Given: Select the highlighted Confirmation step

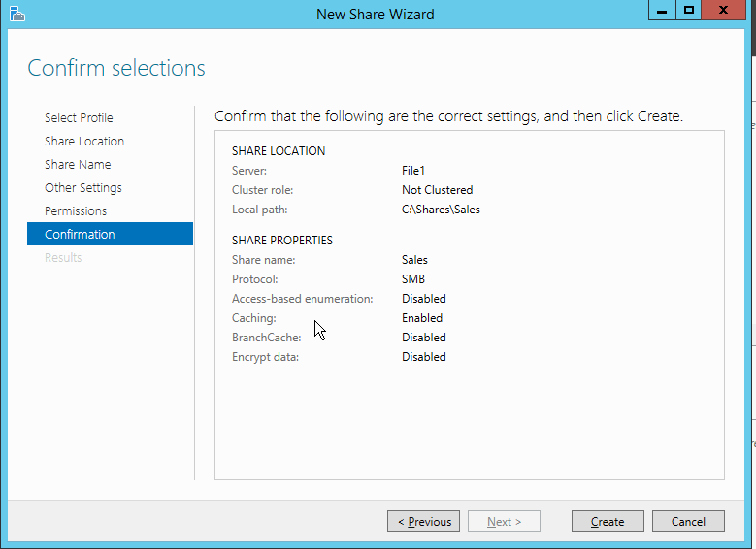Looking at the screenshot, I should point(80,234).
